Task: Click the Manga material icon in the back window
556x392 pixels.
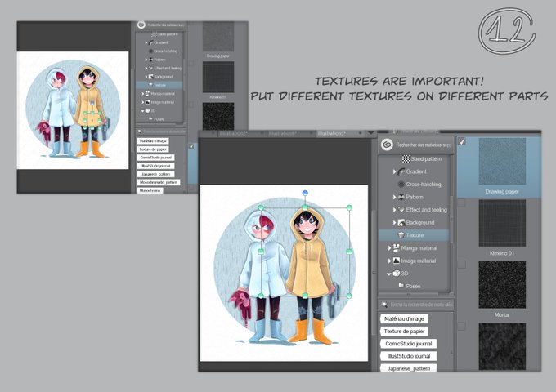Action: [147, 93]
